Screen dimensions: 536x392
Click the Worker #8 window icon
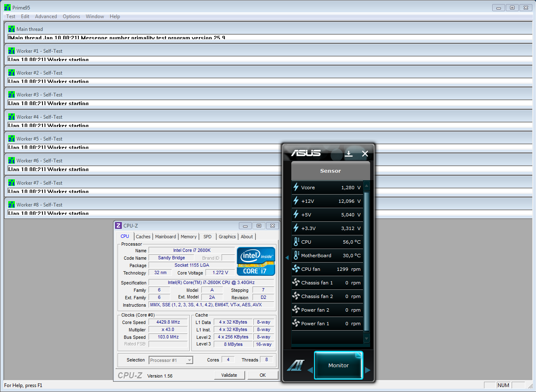tap(12, 204)
